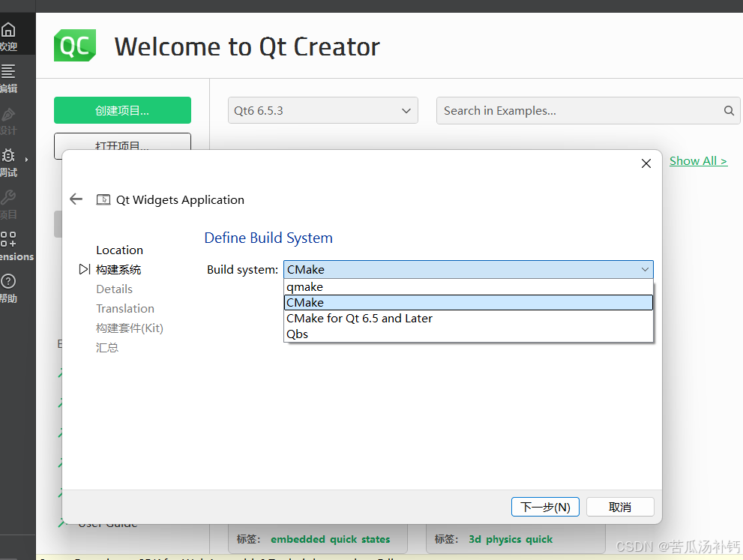
Task: Select the 构建系统 wizard step
Action: coord(118,270)
